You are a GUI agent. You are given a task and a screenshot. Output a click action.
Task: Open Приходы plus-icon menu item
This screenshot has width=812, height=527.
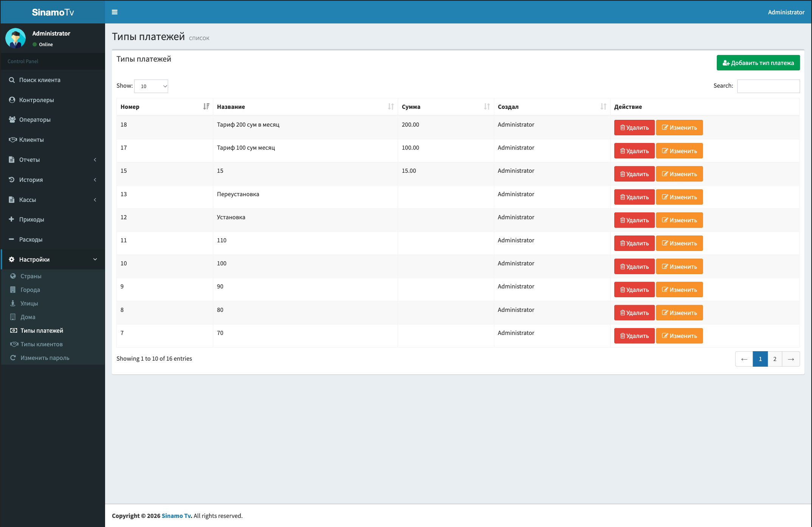pos(53,219)
